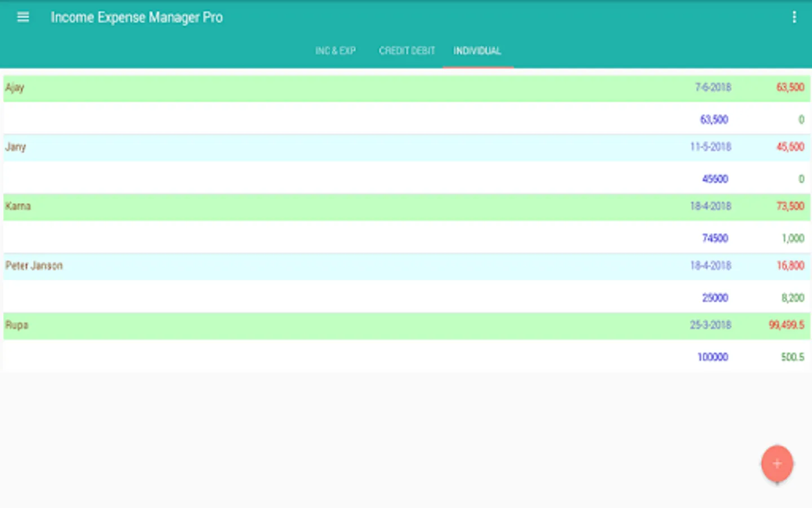
Task: Click the Income Expense Manager Pro title
Action: (x=136, y=17)
